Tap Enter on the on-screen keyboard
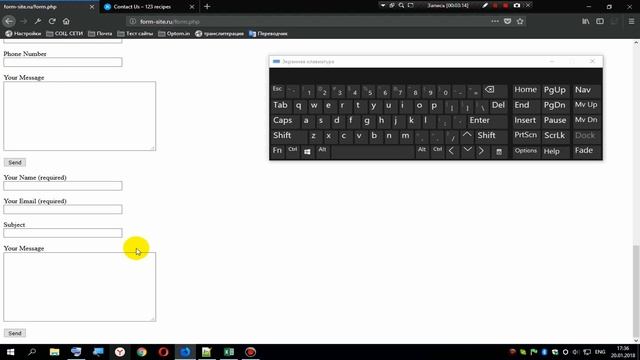The image size is (640, 360). click(x=487, y=120)
